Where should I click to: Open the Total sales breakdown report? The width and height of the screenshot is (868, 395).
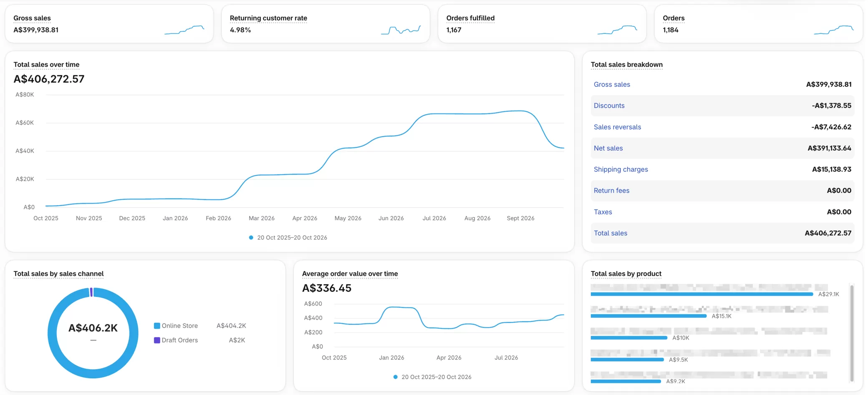(626, 65)
